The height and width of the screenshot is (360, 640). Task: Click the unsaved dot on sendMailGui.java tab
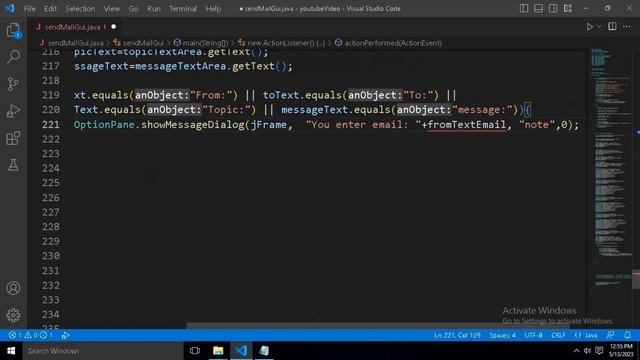click(113, 27)
